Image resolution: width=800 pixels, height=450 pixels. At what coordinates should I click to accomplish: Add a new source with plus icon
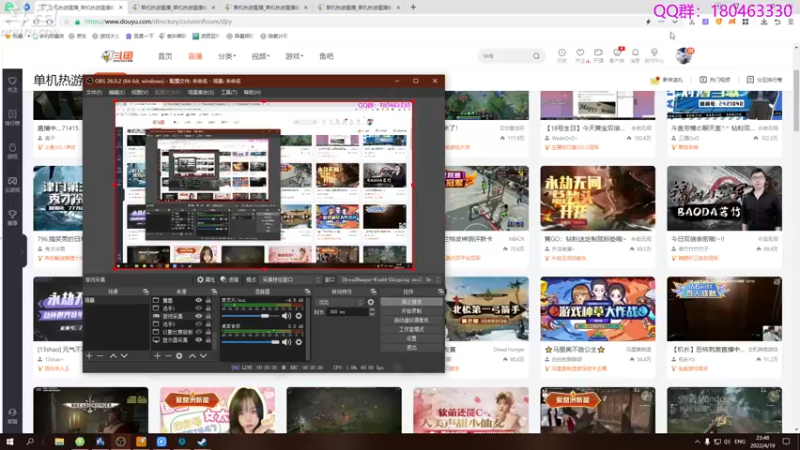pyautogui.click(x=157, y=356)
